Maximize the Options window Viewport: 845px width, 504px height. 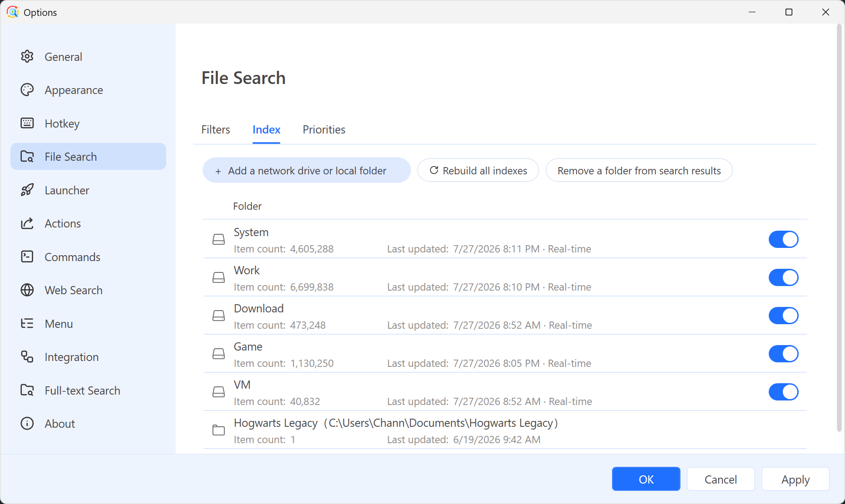click(x=789, y=12)
